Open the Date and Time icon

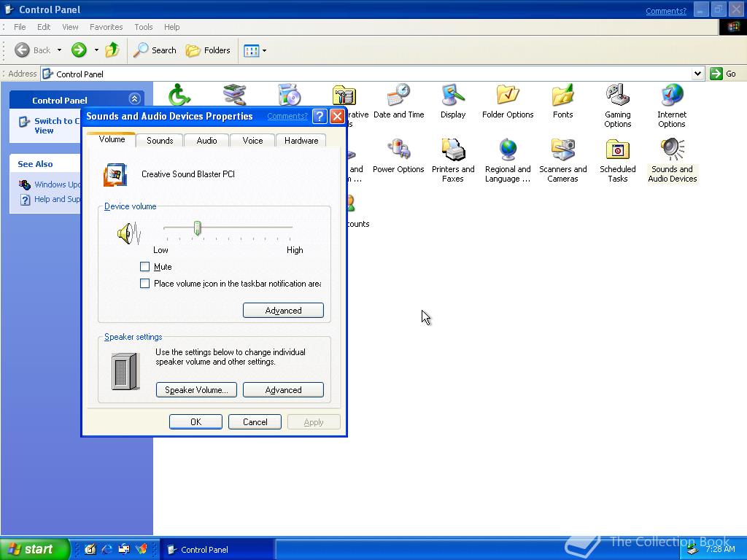coord(399,101)
